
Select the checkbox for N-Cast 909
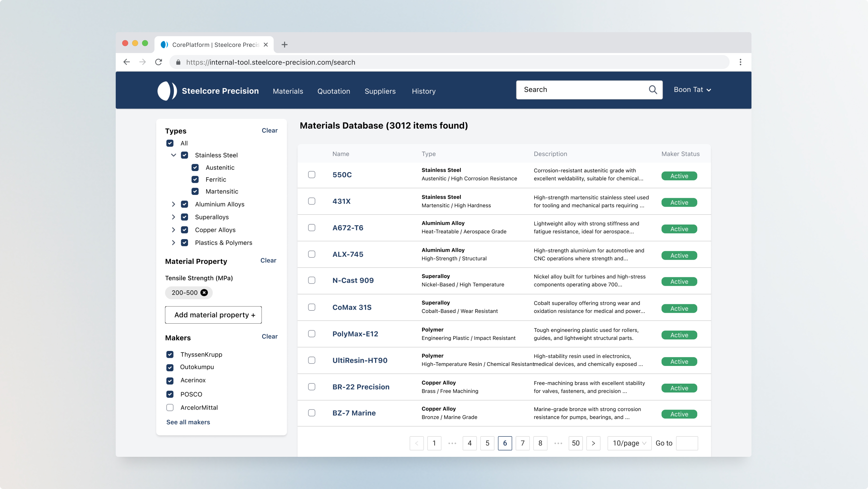311,280
